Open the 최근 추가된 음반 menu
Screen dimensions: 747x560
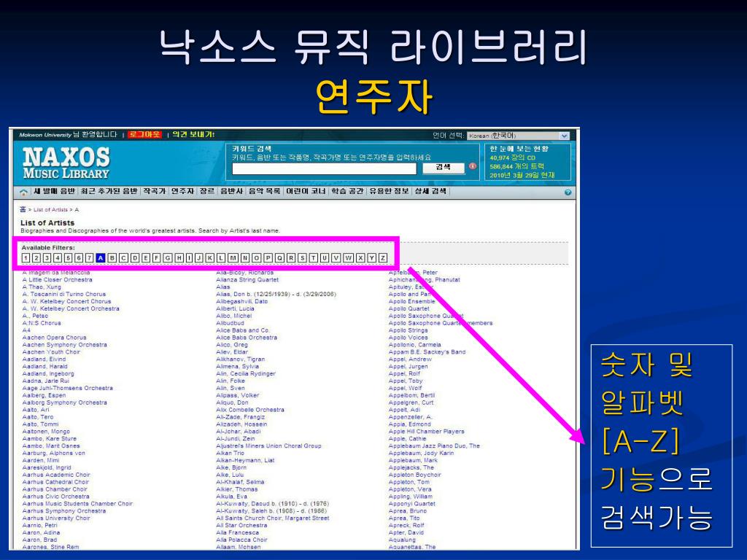(x=109, y=192)
